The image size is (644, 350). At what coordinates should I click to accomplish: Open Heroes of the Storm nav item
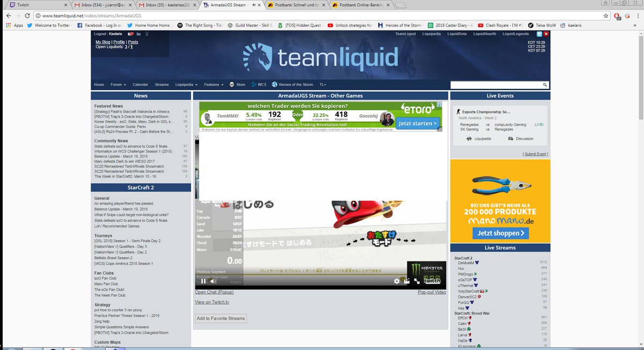pos(292,84)
